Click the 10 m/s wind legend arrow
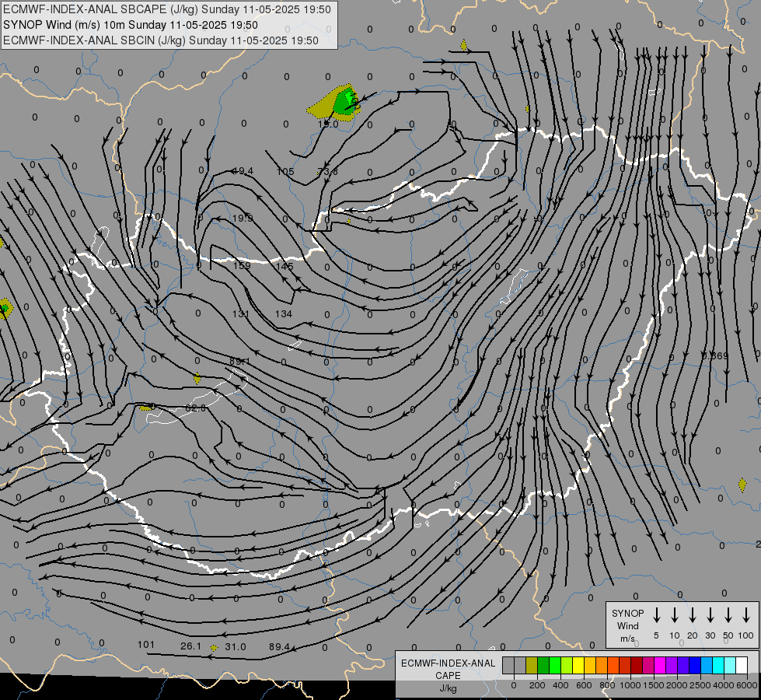 pyautogui.click(x=675, y=615)
